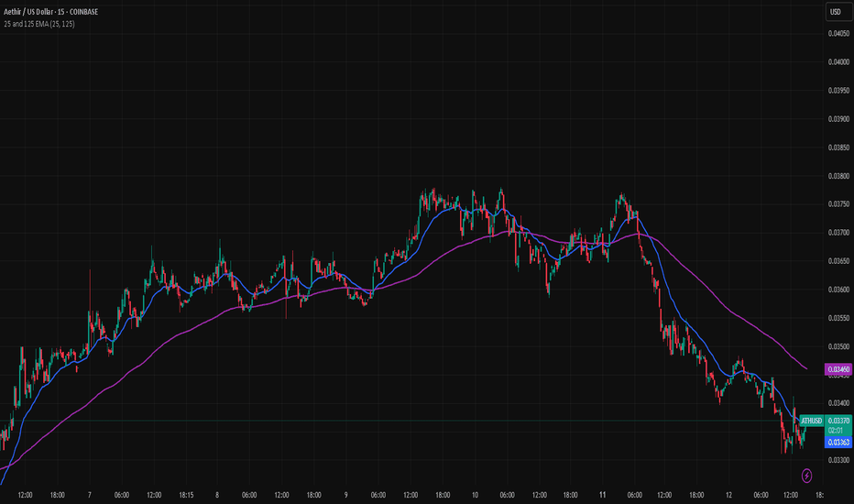Click the 0.03850 price axis value

click(838, 148)
